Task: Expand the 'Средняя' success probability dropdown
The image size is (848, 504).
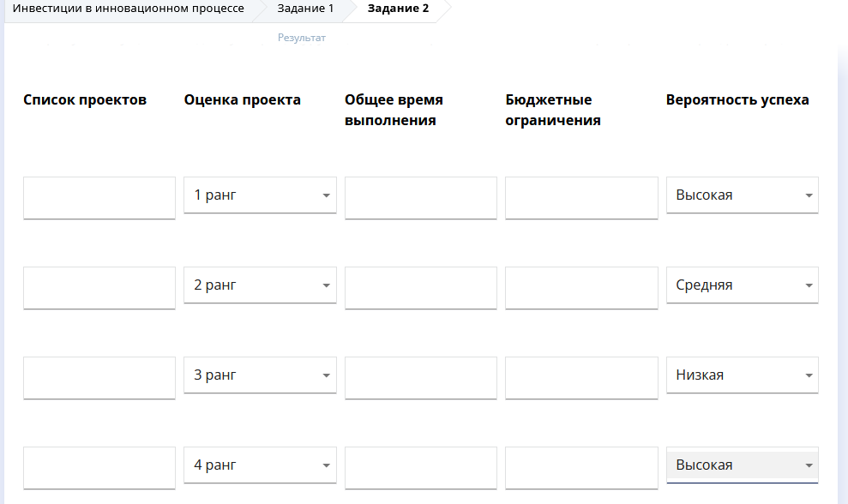Action: tap(742, 285)
